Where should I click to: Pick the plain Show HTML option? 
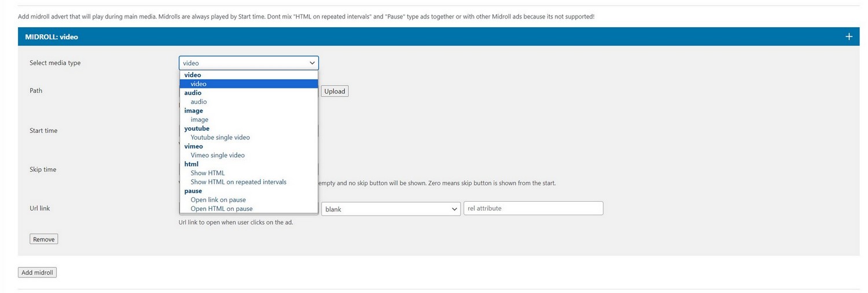click(207, 173)
